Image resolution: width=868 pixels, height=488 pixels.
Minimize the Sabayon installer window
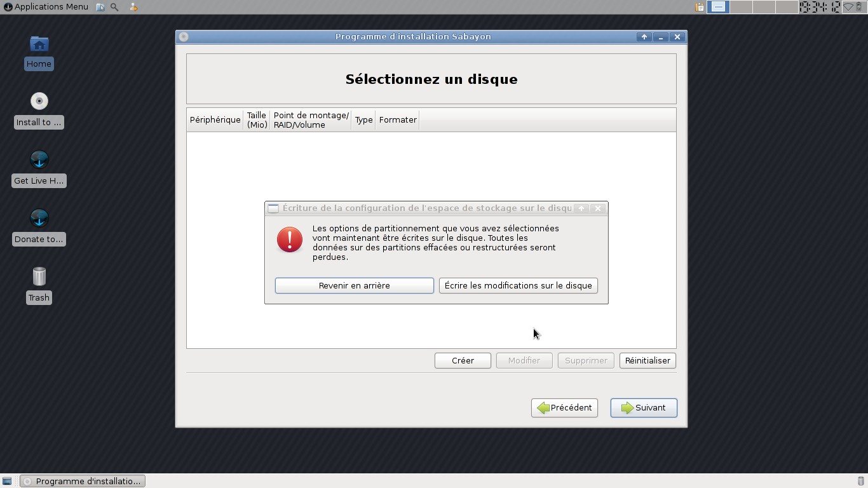tap(661, 37)
